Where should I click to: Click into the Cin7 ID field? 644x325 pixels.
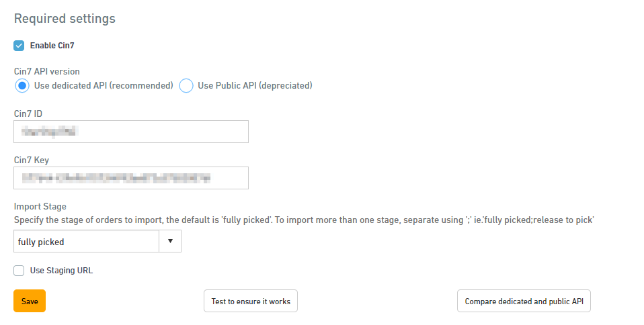click(x=131, y=132)
